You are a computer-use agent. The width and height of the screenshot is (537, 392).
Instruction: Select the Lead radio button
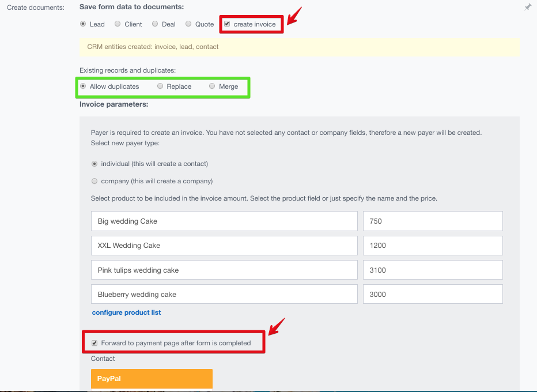point(83,24)
